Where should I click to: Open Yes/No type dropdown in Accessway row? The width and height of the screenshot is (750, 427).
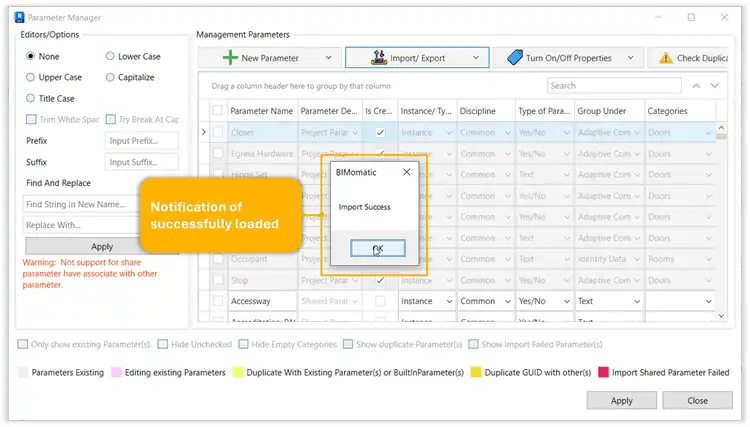(567, 301)
